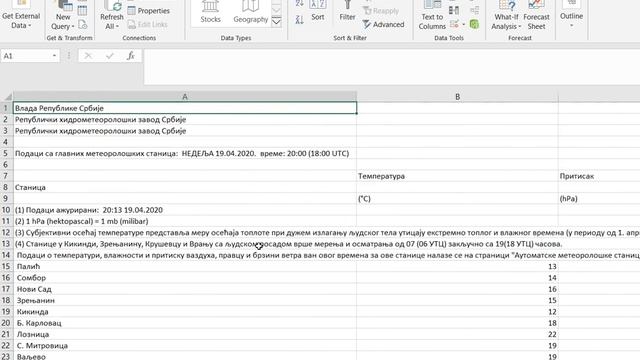Expand the Outline group dropdown
640x360 pixels.
point(571,16)
